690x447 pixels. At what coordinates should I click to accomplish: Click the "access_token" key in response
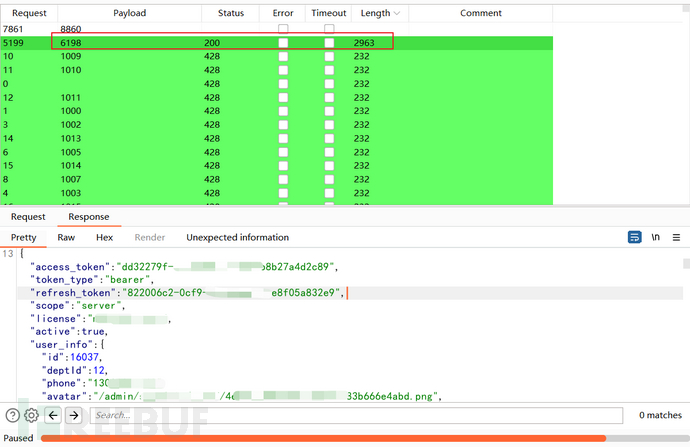[x=70, y=267]
